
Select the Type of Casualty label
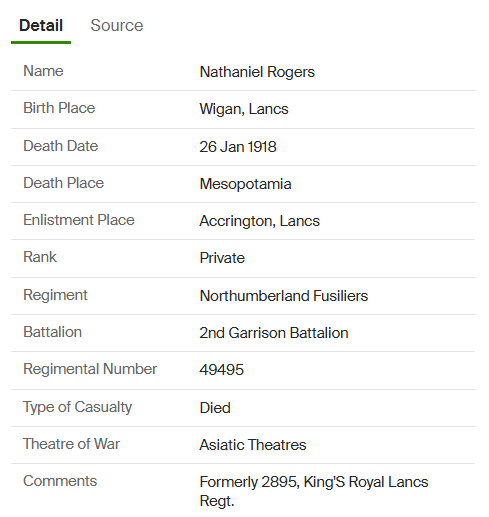point(77,407)
